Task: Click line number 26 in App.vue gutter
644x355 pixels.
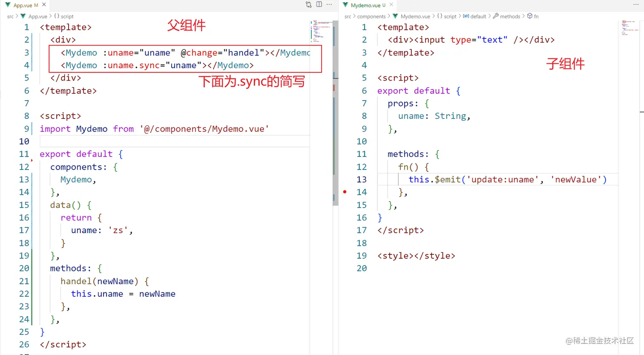Action: coord(24,344)
